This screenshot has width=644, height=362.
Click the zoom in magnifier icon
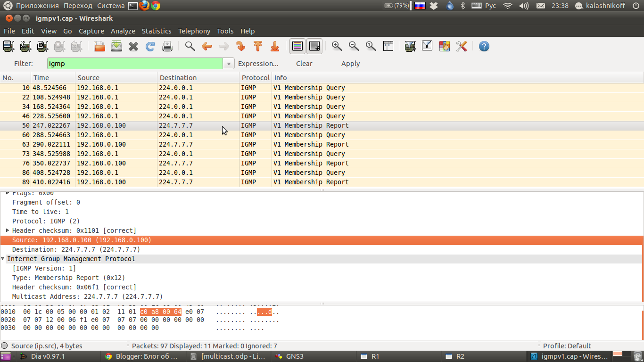pos(337,46)
